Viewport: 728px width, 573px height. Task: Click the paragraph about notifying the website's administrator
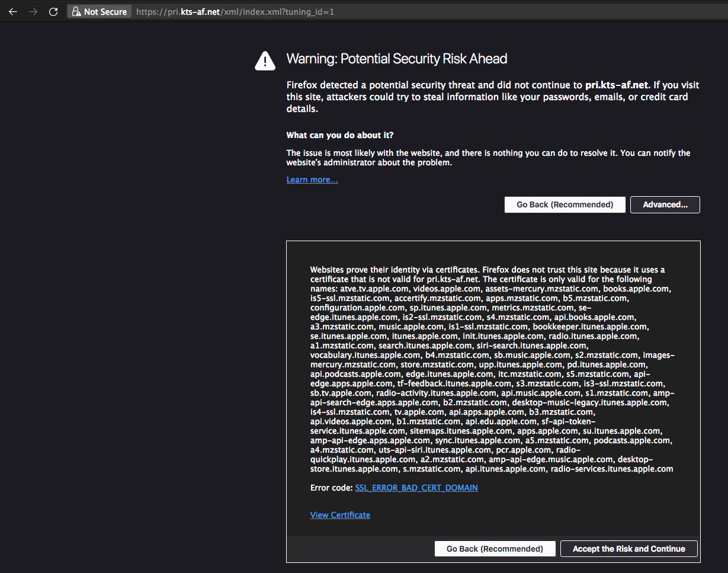[488, 158]
